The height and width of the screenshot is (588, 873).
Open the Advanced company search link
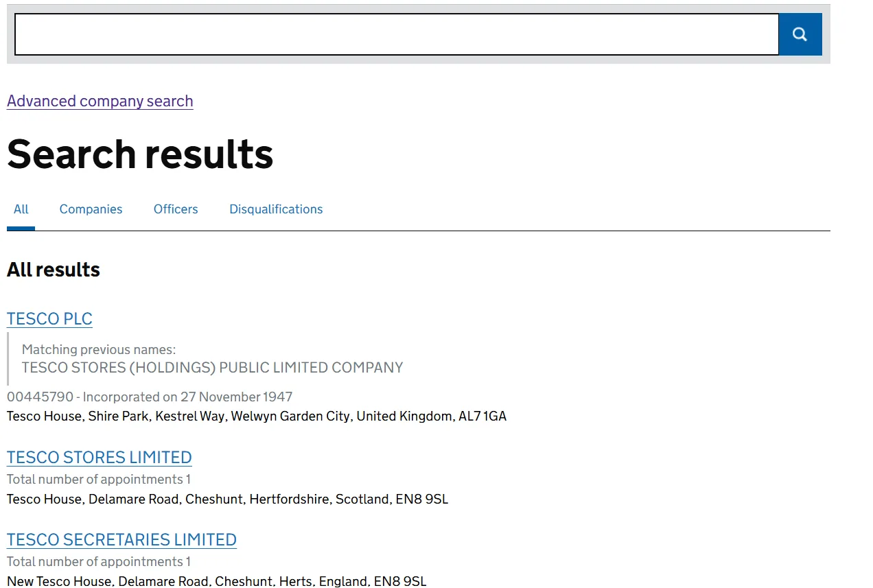pos(100,101)
